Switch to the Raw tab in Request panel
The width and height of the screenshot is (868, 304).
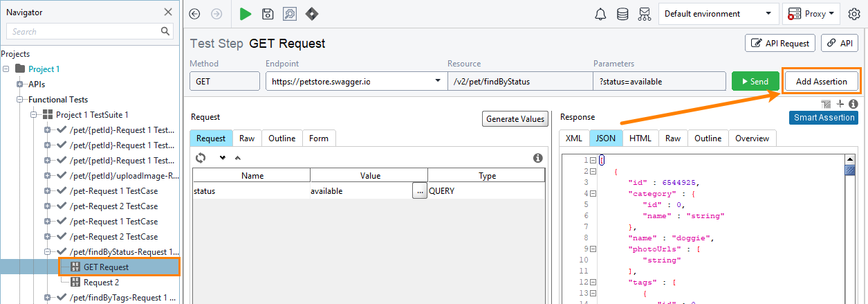(x=247, y=138)
